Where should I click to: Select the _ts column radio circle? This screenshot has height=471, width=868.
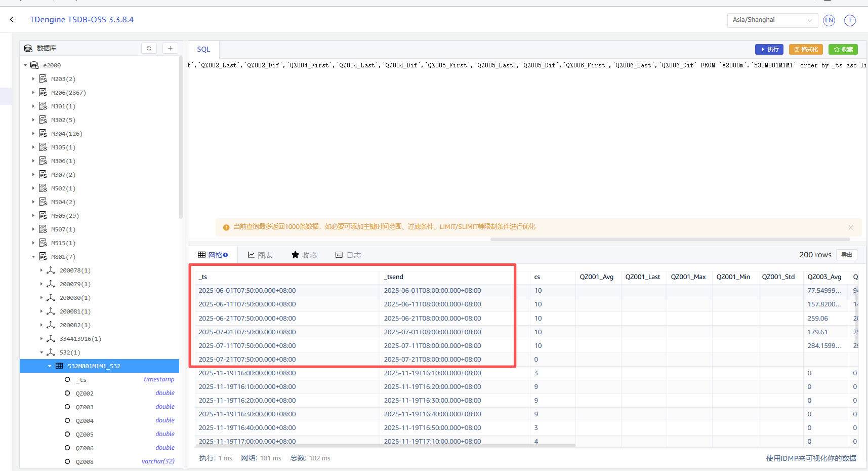point(67,380)
